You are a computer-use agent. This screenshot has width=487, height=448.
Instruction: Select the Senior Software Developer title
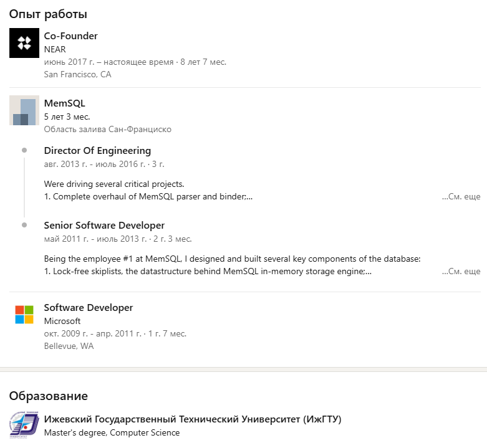(104, 226)
